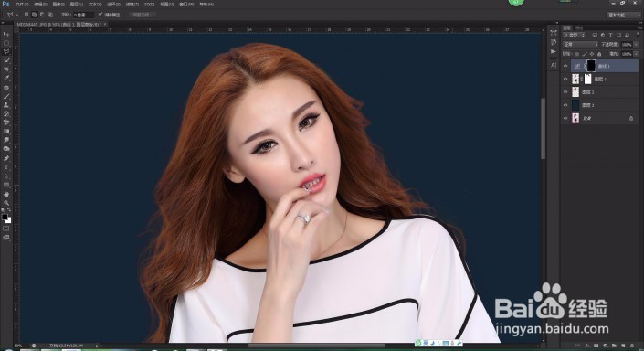Select the Horizontal Type tool
This screenshot has width=644, height=351.
click(6, 167)
